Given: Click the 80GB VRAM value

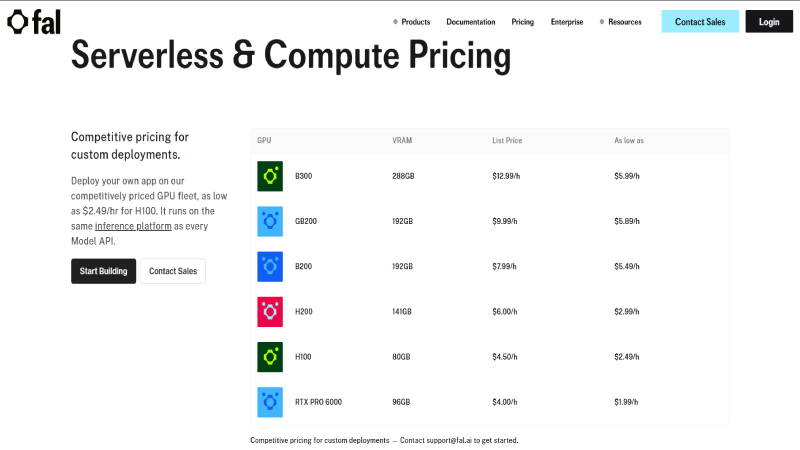Looking at the screenshot, I should click(401, 357).
